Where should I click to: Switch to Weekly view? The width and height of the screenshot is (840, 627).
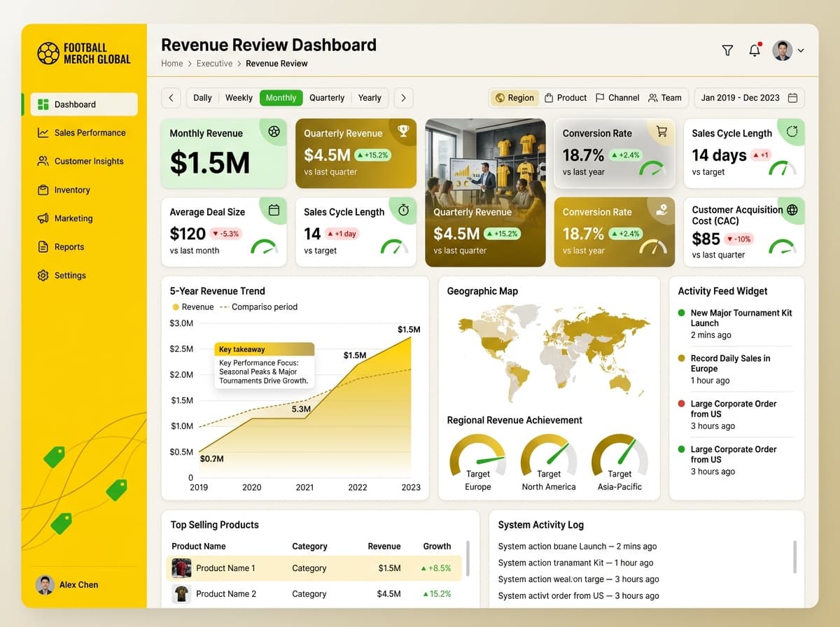pos(239,98)
